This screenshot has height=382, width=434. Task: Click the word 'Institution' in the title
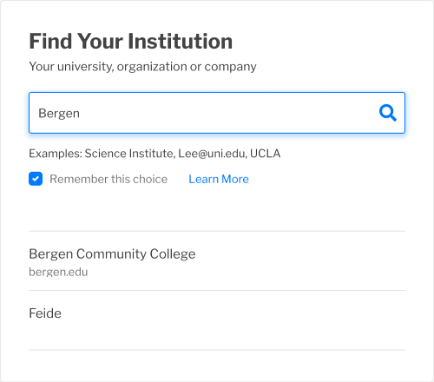point(180,41)
